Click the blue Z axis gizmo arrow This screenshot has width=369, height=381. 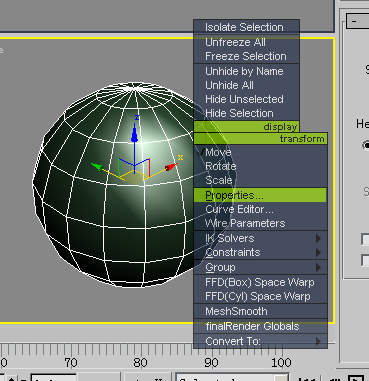pos(135,133)
